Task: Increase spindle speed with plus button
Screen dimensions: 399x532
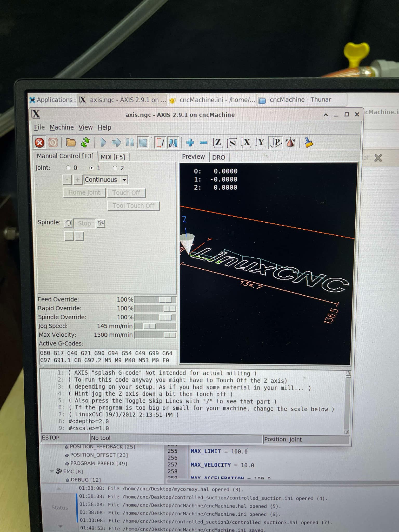Action: click(x=79, y=236)
